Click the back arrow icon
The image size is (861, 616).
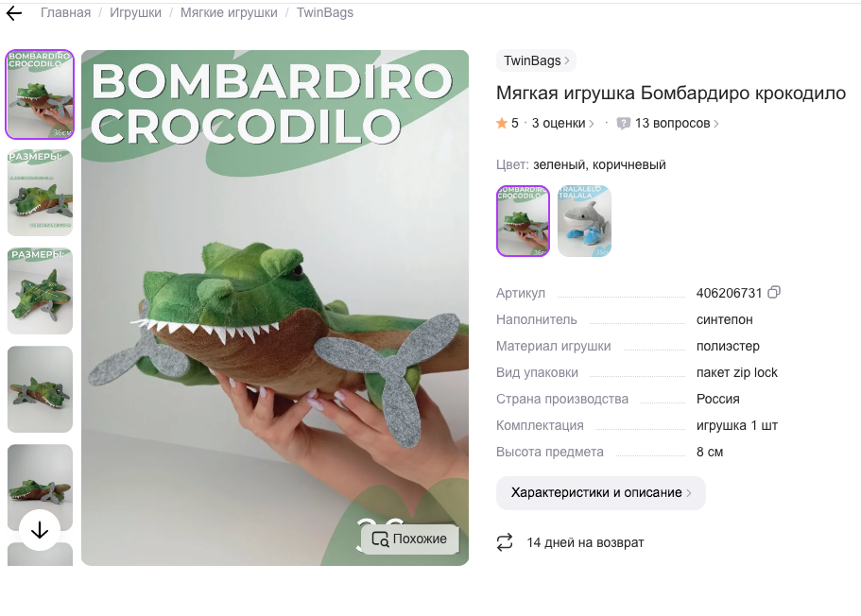click(14, 13)
